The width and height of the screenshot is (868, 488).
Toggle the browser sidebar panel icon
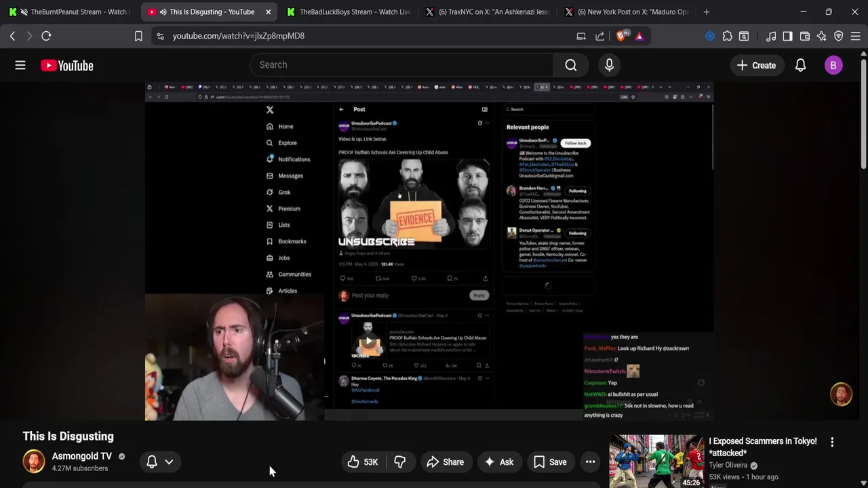click(x=787, y=36)
